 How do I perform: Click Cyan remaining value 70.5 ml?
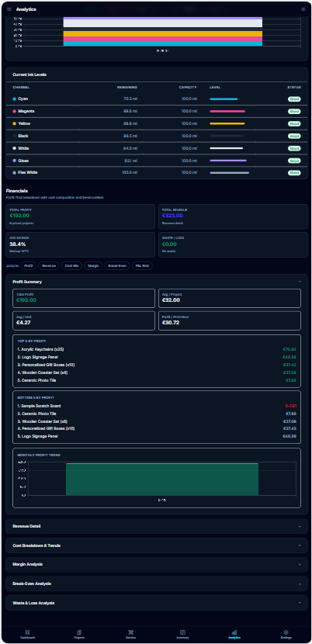(130, 99)
